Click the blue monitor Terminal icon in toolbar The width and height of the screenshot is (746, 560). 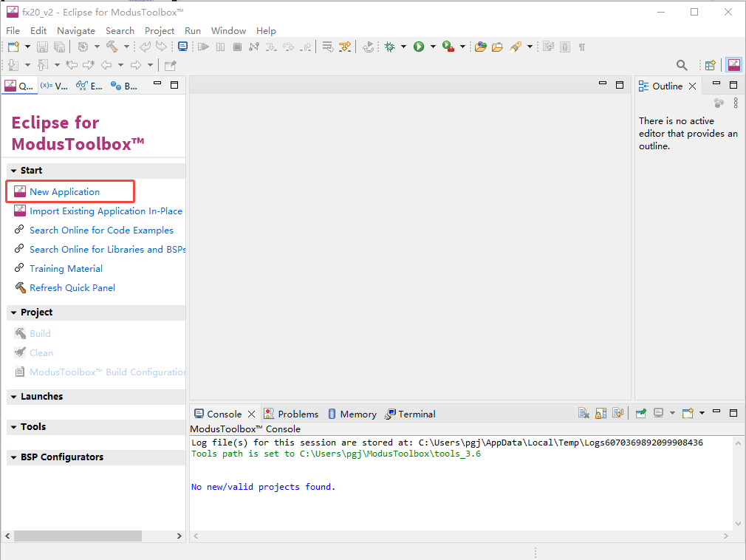[182, 46]
